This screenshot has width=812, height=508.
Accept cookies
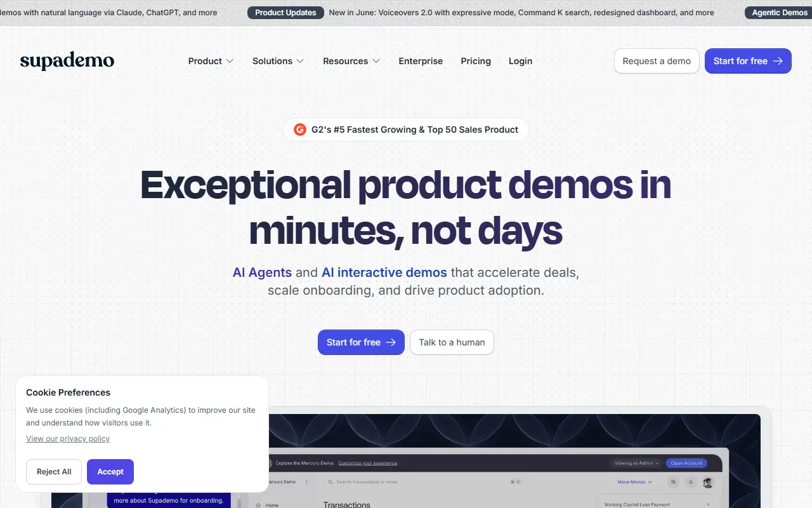pos(110,472)
